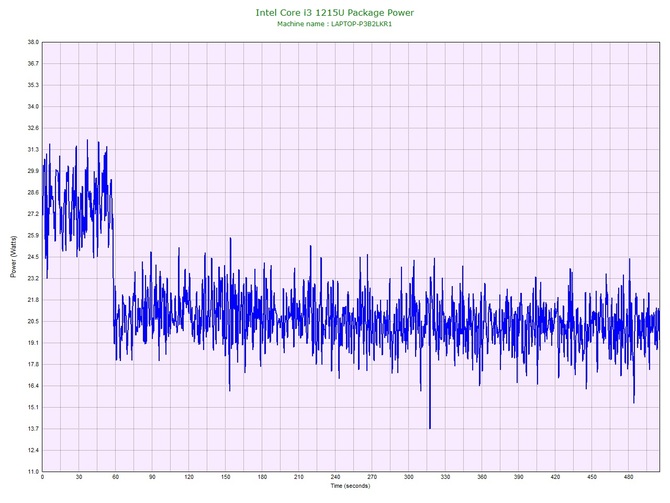Select the 150 seconds x-axis tick
Image resolution: width=670 pixels, height=503 pixels.
226,477
